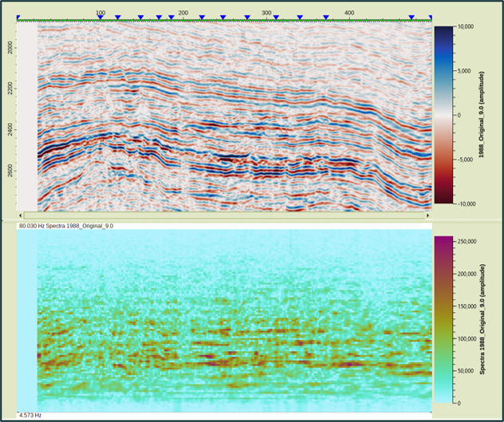Screen dimensions: 504x422
Task: Click the -10,000 tick on the amplitude color bar
Action: [466, 204]
